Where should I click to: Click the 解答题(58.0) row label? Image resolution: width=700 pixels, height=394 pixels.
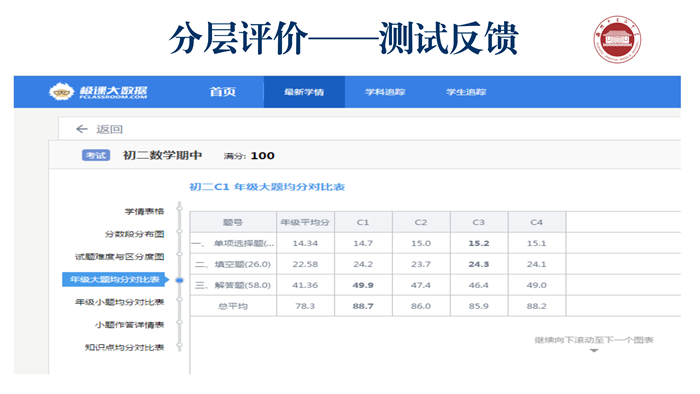coord(233,285)
